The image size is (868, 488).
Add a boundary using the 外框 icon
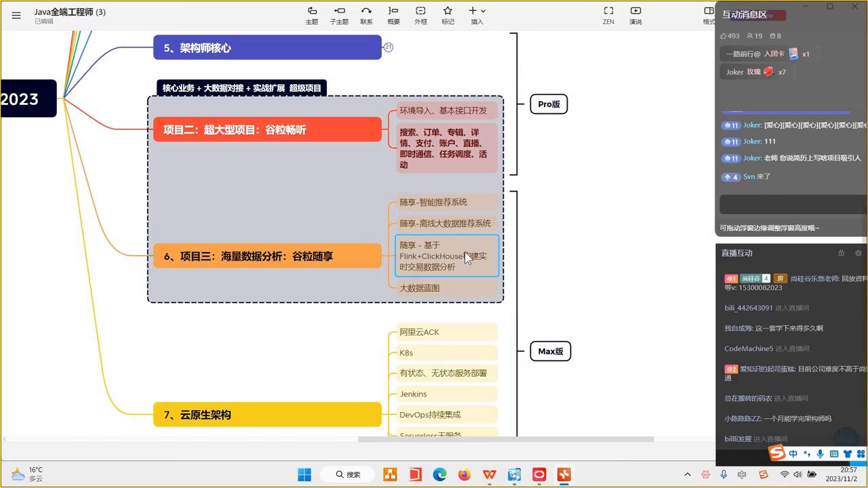(x=420, y=15)
